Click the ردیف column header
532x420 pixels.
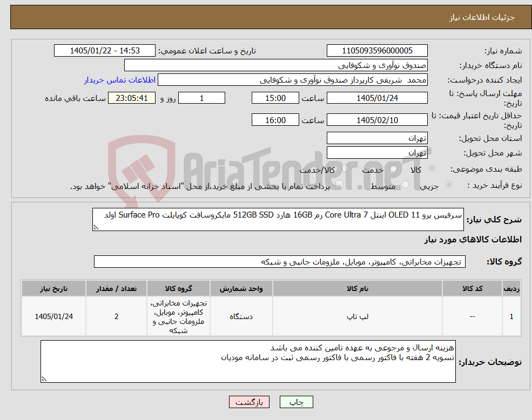point(511,288)
